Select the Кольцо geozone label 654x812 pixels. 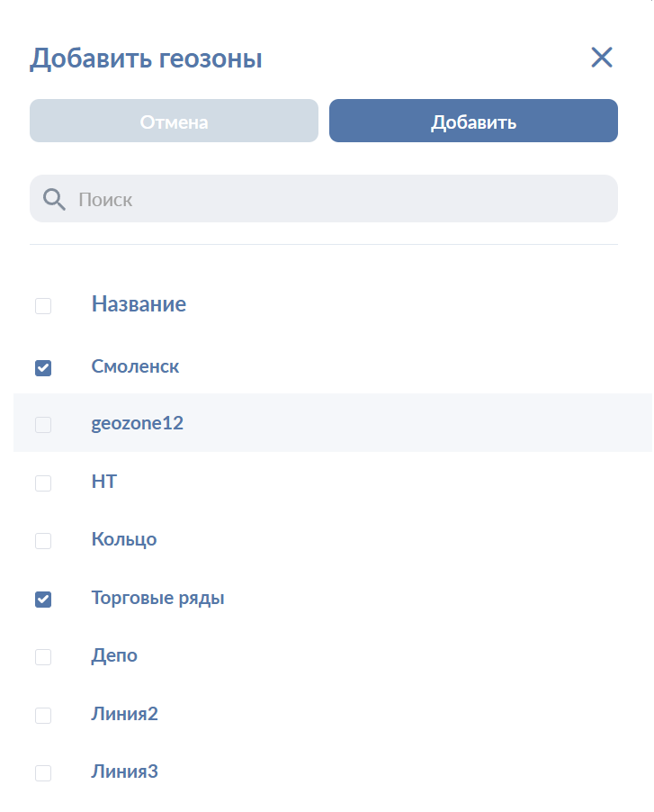coord(124,539)
